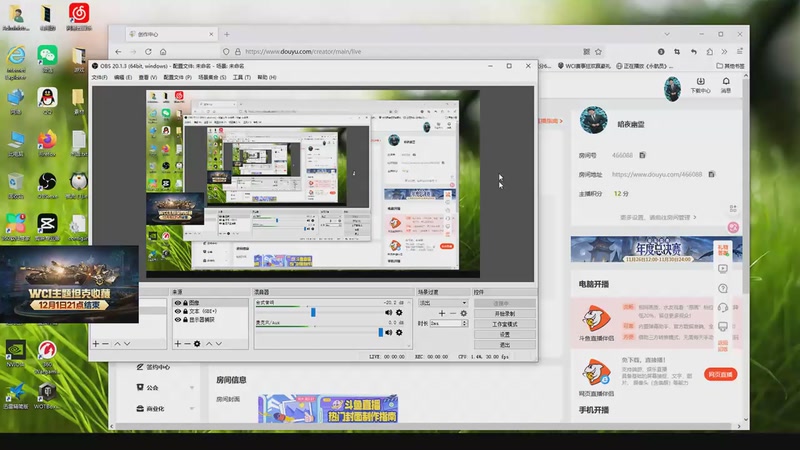Unlock the text (GDI+) source lock
The width and height of the screenshot is (800, 450).
(185, 311)
